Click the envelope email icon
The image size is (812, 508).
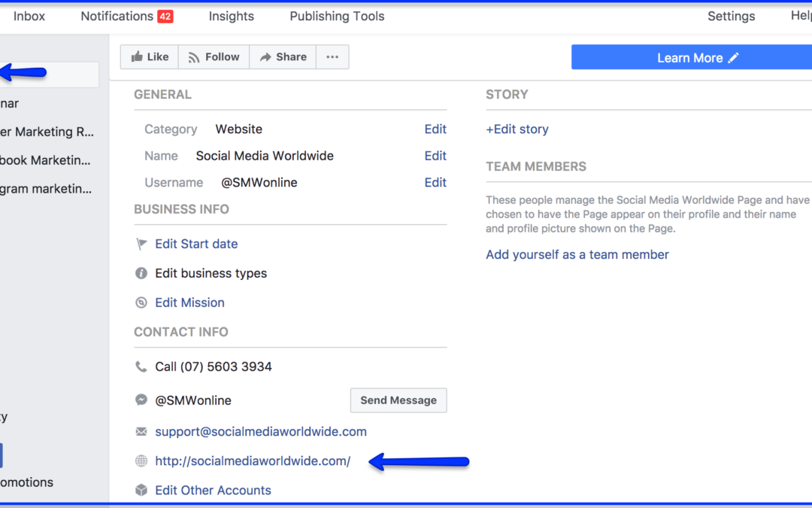click(x=141, y=432)
